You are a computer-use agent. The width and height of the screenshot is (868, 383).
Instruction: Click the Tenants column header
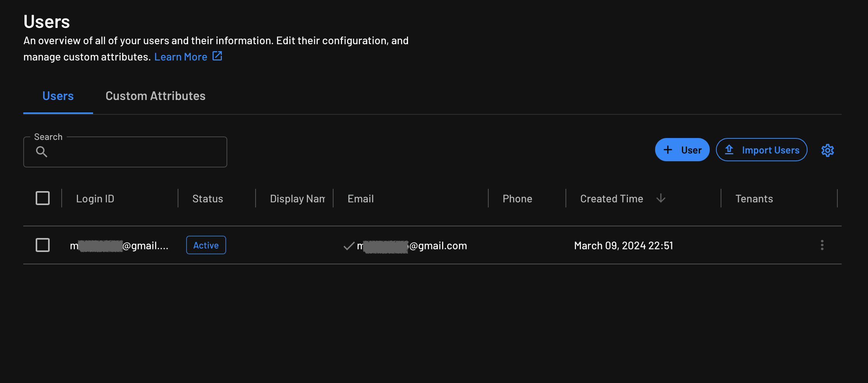(x=754, y=199)
